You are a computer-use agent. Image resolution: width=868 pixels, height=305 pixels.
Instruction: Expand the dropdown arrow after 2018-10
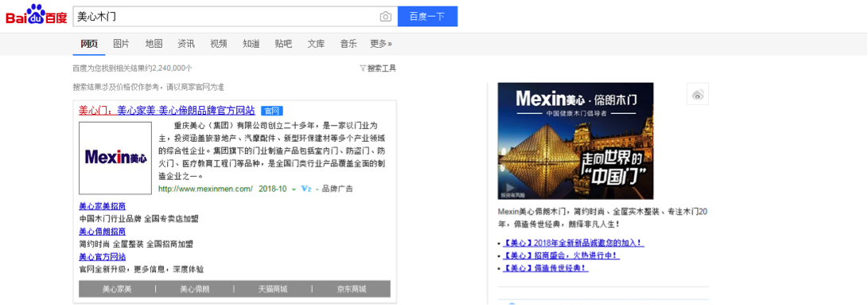[294, 190]
